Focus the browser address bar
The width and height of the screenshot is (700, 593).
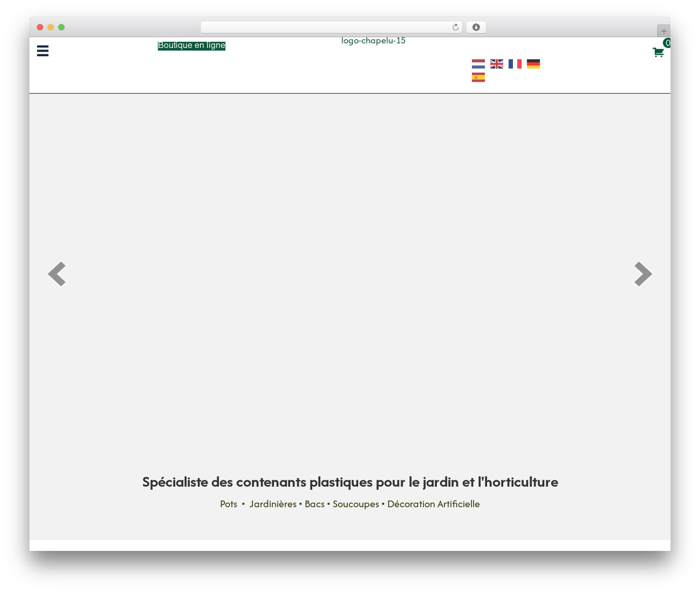[331, 27]
